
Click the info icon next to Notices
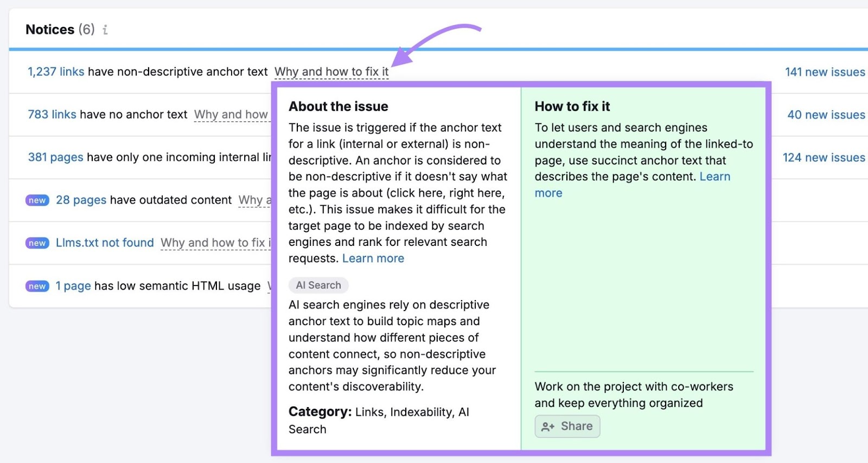coord(105,30)
